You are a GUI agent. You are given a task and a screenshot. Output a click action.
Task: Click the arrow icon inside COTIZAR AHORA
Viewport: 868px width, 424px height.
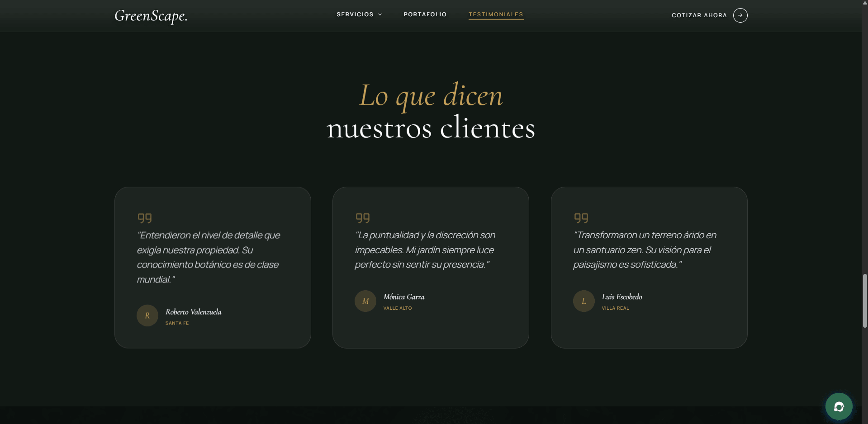(739, 15)
